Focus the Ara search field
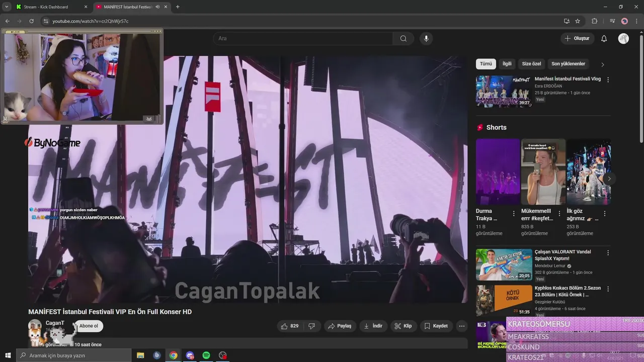644x362 pixels. tap(303, 39)
